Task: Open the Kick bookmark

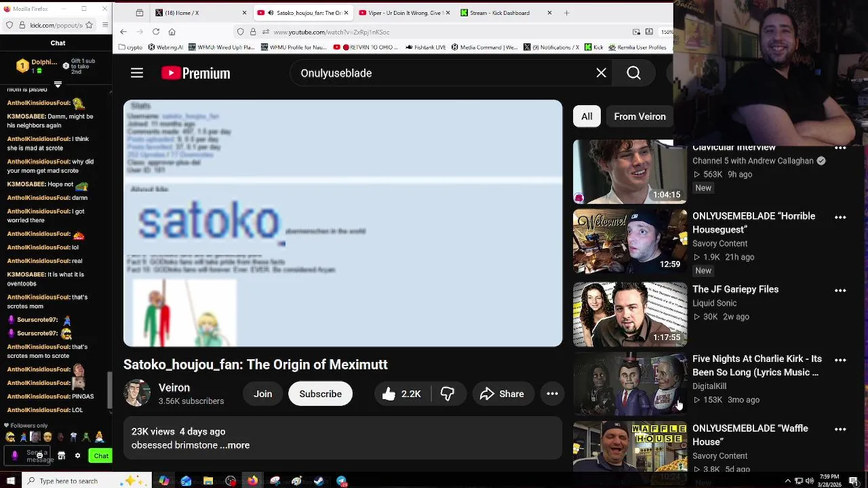Action: [593, 47]
